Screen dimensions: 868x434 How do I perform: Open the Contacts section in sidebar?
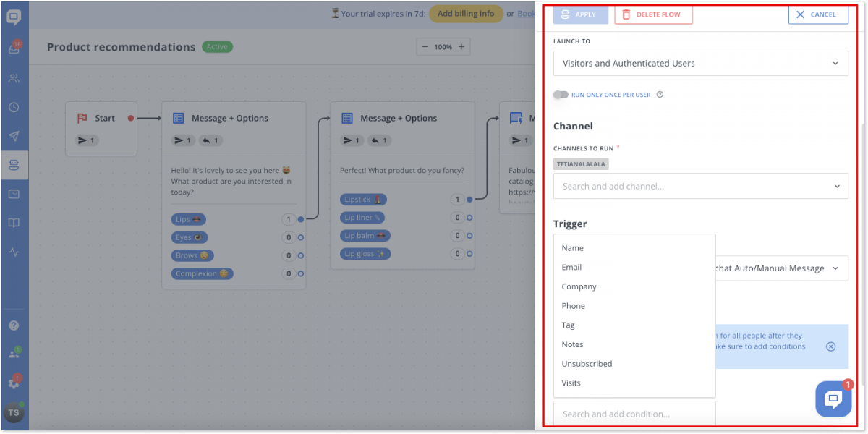[14, 77]
